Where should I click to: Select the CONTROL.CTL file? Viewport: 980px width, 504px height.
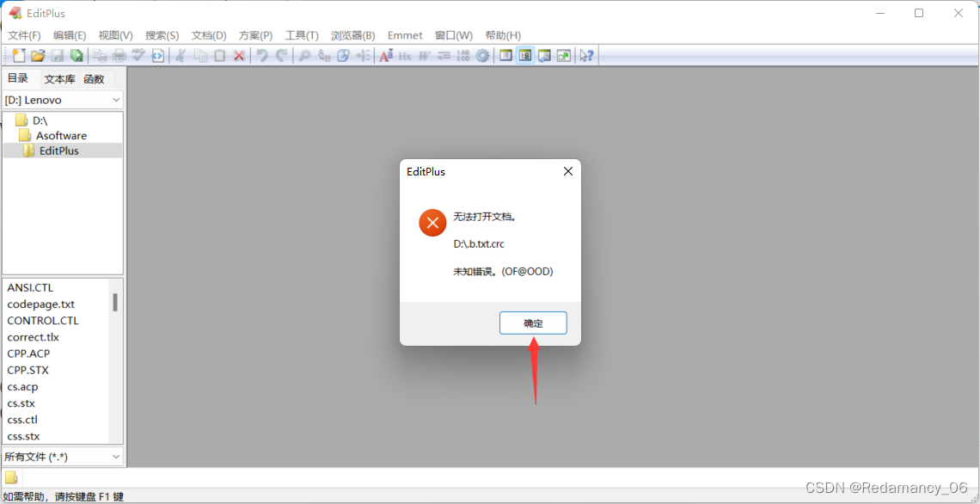[x=43, y=321]
